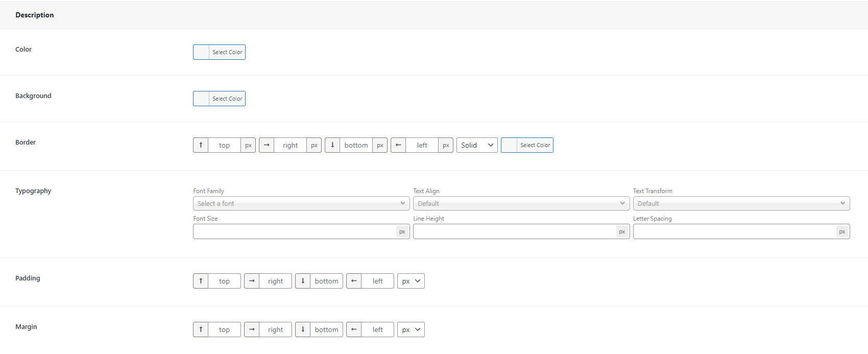Click the right arrow icon in Border row

pyautogui.click(x=267, y=145)
